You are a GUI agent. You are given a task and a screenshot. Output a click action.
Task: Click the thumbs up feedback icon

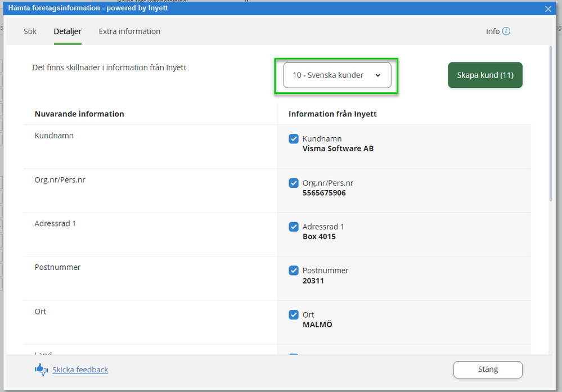click(x=41, y=370)
